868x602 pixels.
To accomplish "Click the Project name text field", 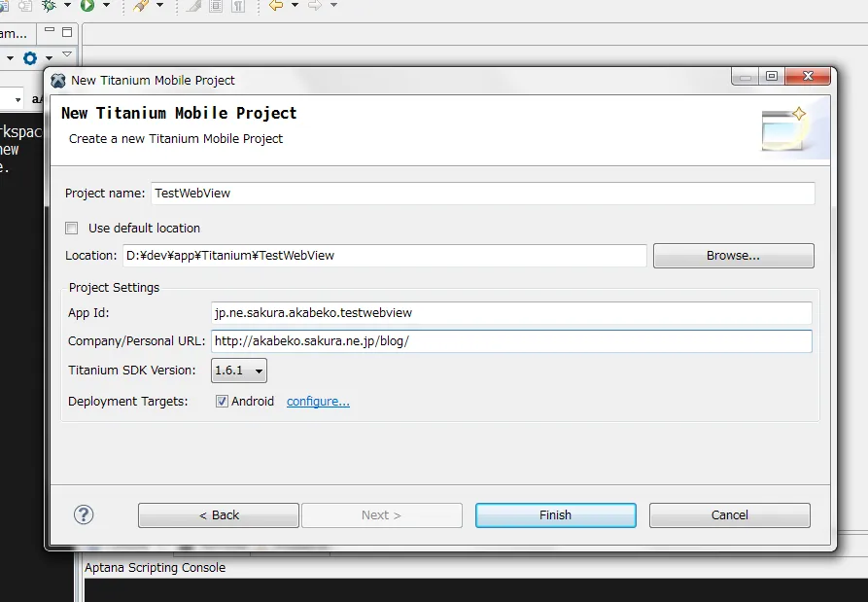I will pos(482,193).
